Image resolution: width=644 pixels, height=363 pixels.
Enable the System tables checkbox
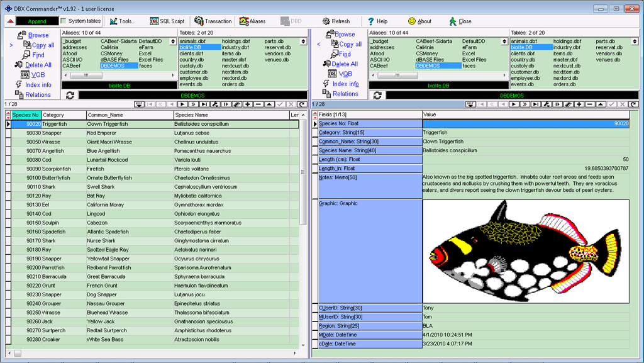click(x=64, y=21)
